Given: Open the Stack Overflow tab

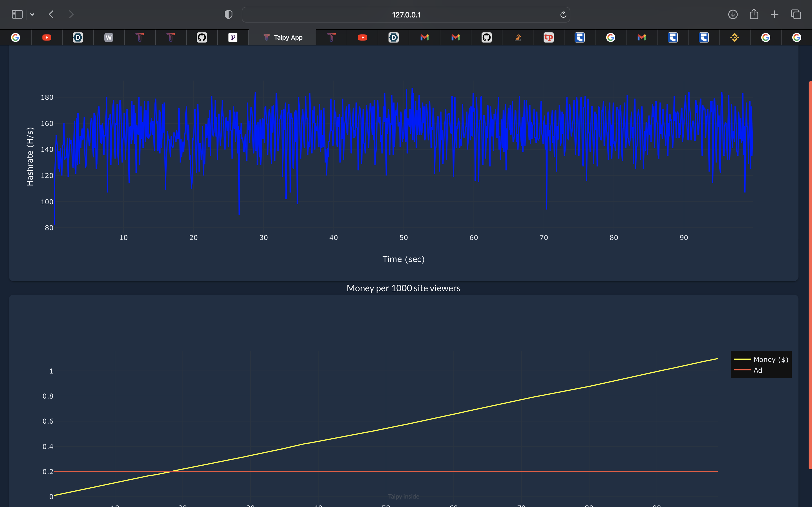Looking at the screenshot, I should click(x=517, y=37).
